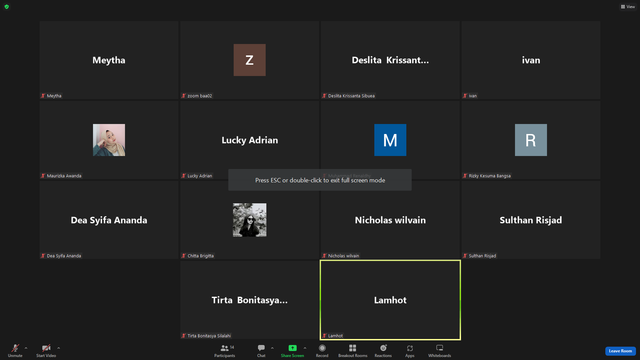640x360 pixels.
Task: Click Maurizka Awanda's profile photo
Action: 109,140
